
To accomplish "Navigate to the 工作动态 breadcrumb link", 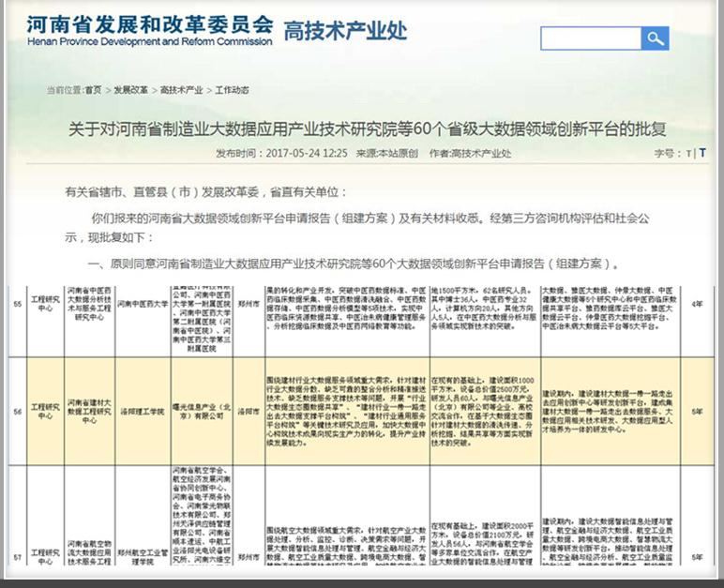I will (x=232, y=90).
